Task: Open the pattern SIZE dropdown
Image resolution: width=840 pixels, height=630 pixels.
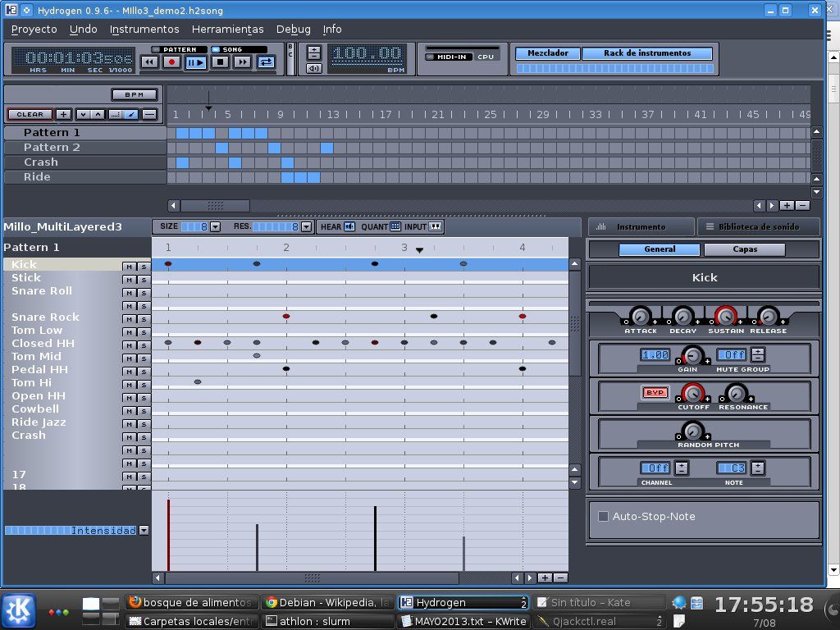Action: click(x=216, y=226)
